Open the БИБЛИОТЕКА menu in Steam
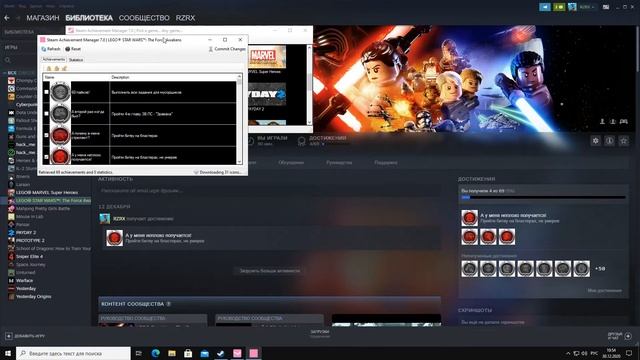640x360 pixels. tap(89, 18)
